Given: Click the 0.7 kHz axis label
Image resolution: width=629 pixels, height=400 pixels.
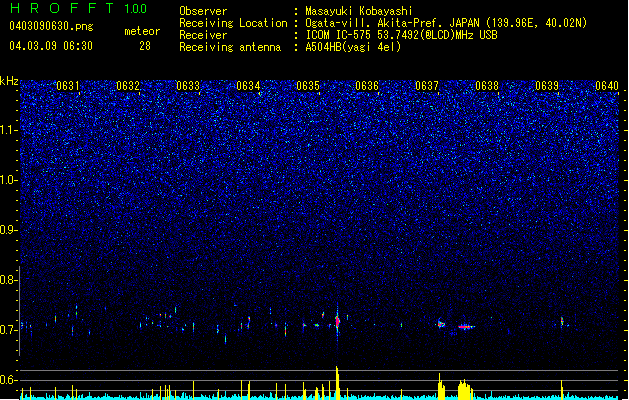Looking at the screenshot, I should (x=8, y=329).
